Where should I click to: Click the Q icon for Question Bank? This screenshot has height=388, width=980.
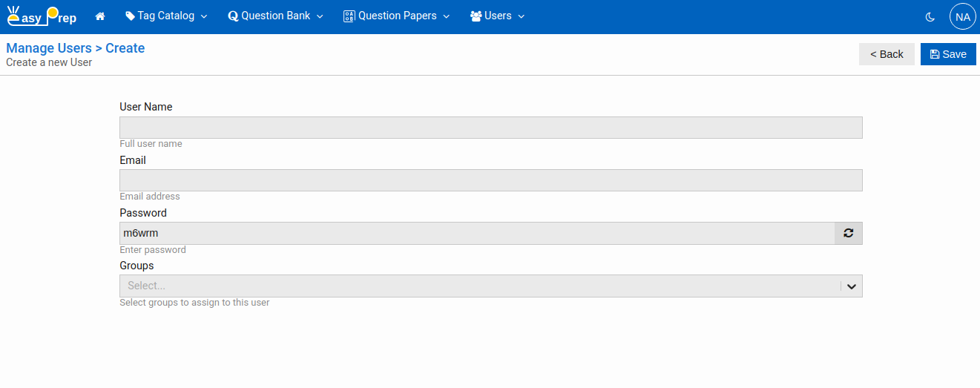click(233, 16)
